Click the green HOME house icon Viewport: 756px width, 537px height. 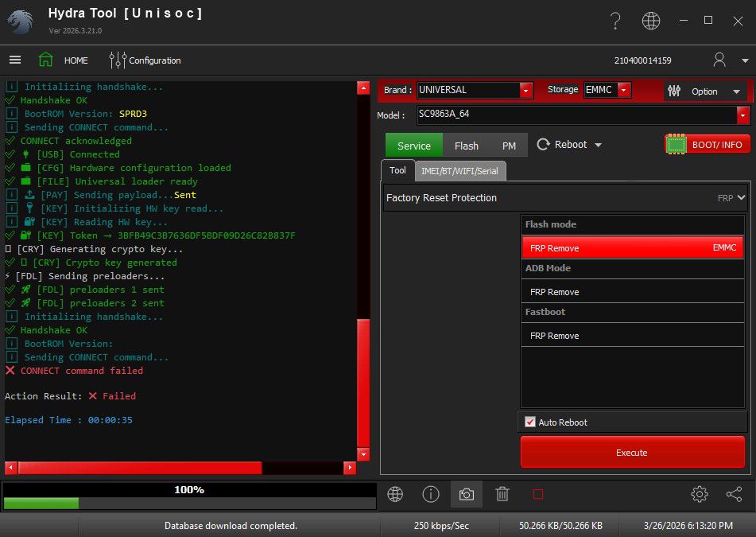[x=46, y=60]
